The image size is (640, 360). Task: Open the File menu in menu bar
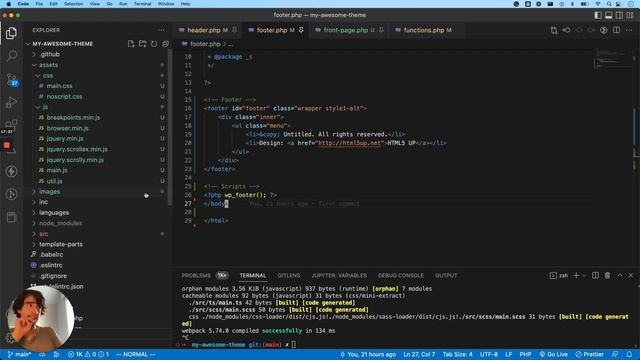pos(39,4)
